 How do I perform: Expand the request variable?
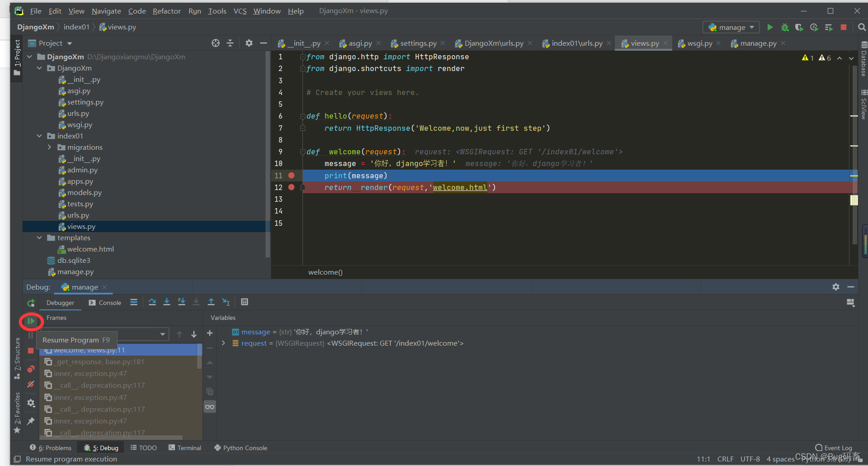point(223,343)
